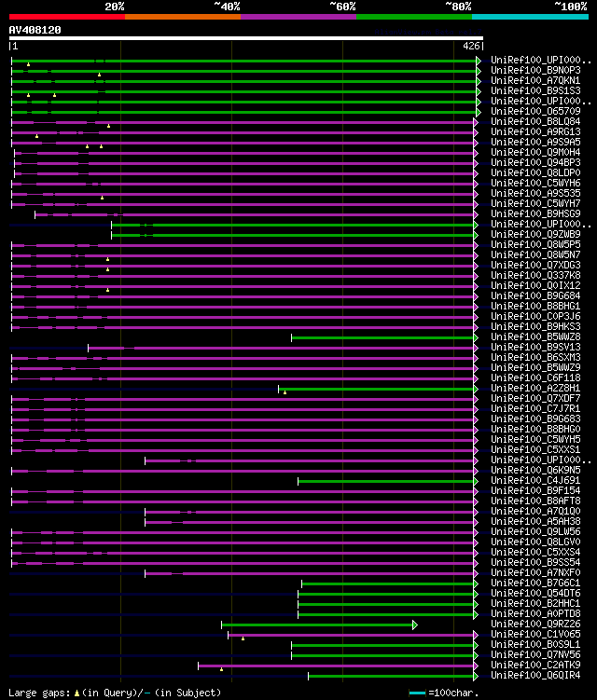
Task: Click the yellow triangle in Large gaps legend
Action: (76, 693)
